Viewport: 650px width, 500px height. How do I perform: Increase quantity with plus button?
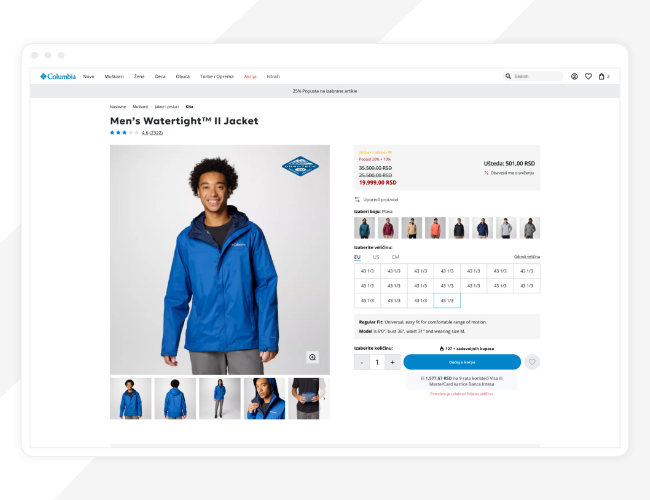(x=392, y=362)
